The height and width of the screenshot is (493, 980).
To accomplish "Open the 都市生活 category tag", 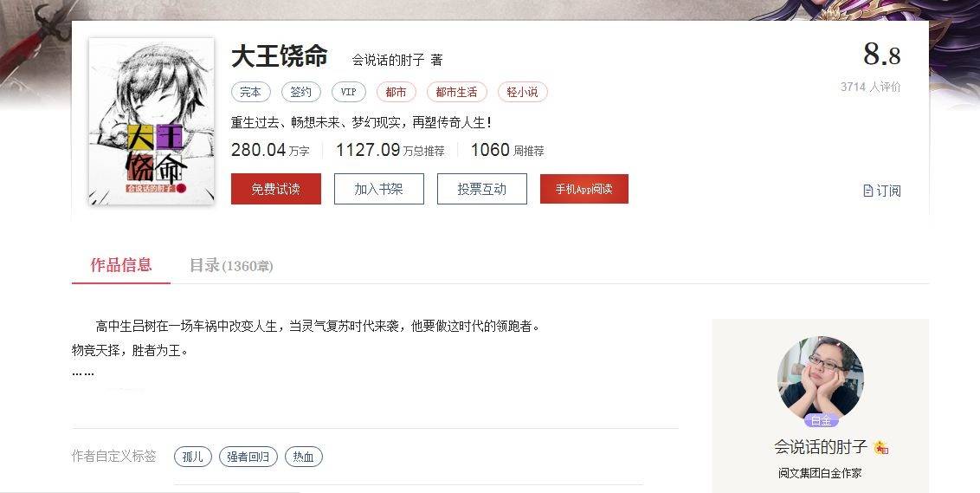I will pyautogui.click(x=456, y=92).
